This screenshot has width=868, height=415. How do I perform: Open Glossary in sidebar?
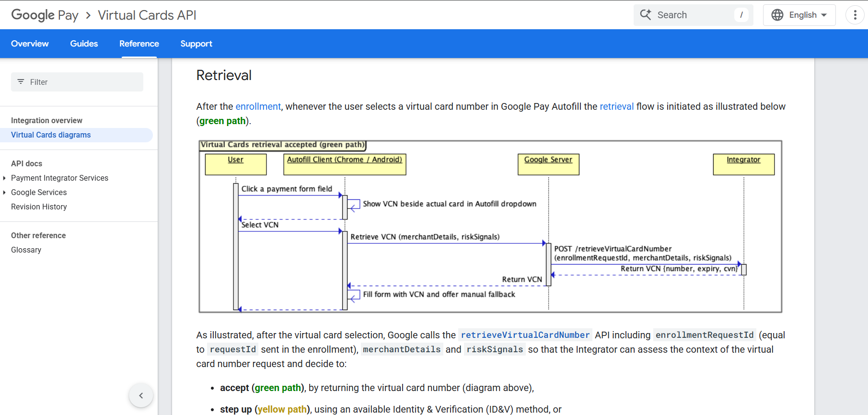coord(26,250)
